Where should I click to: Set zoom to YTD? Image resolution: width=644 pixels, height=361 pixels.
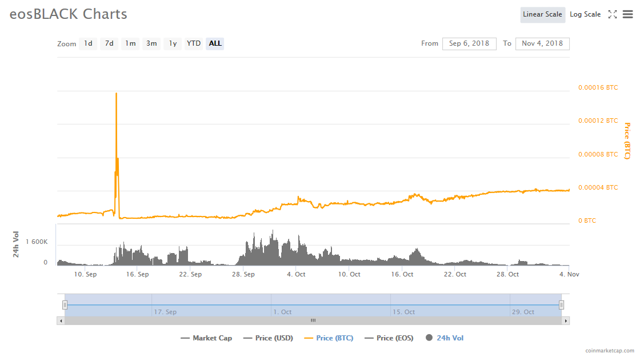coord(194,43)
